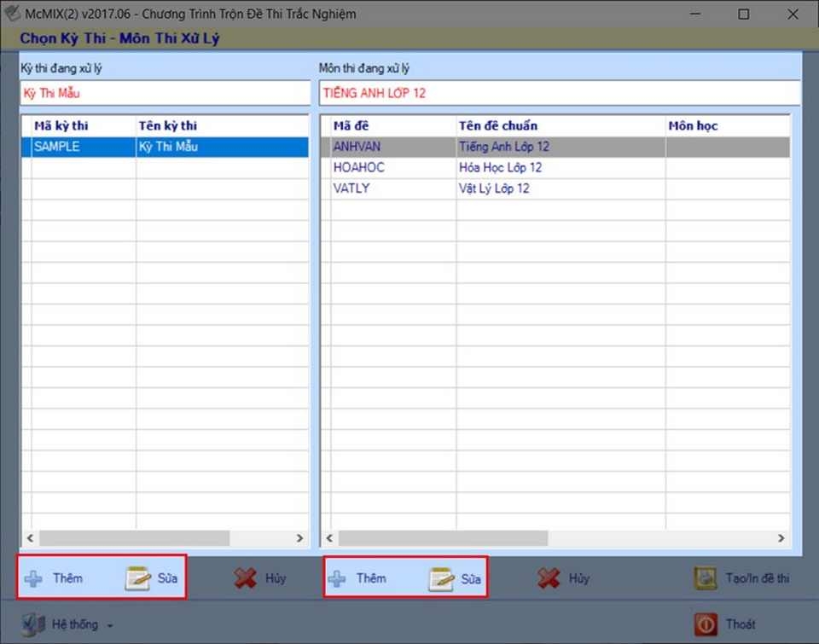Click left arrow of subject list scrollbar
819x644 pixels.
coord(329,538)
